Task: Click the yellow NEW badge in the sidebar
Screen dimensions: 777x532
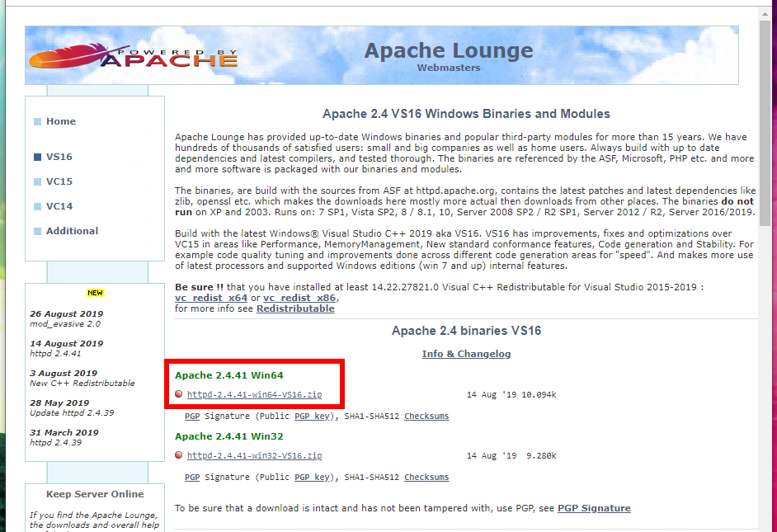Action: (x=95, y=293)
